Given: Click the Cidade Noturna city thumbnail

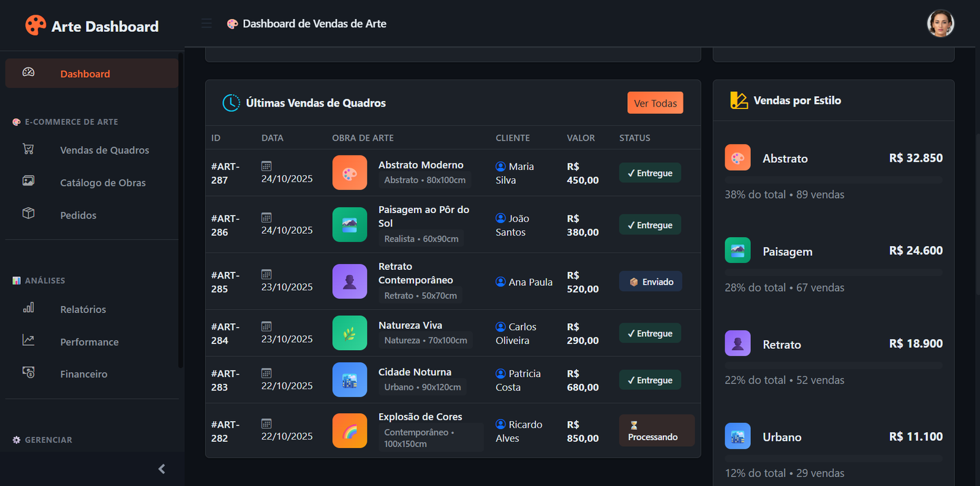Looking at the screenshot, I should point(350,380).
